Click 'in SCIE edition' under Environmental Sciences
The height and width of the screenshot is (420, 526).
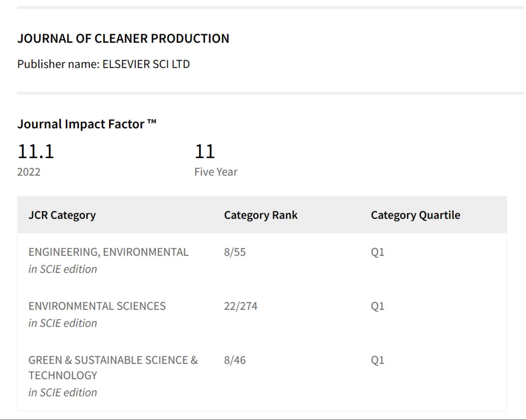(63, 323)
